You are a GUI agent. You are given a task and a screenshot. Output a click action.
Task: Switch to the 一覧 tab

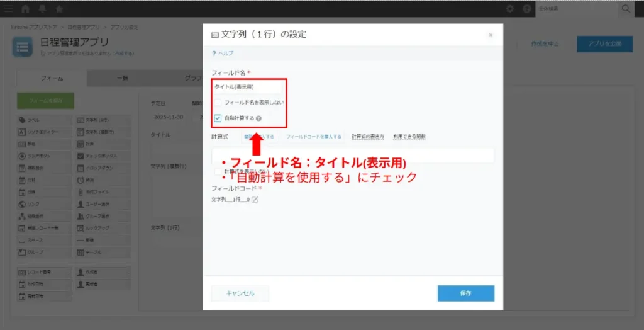tap(123, 78)
